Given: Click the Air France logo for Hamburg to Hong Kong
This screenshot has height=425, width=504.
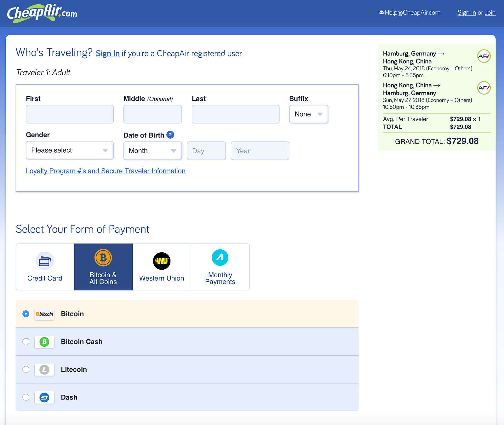Looking at the screenshot, I should [484, 56].
